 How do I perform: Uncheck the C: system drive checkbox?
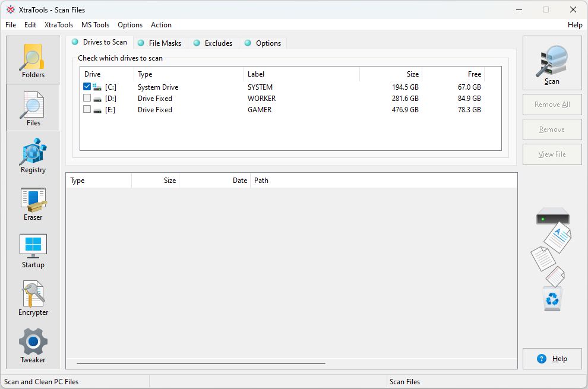pyautogui.click(x=87, y=87)
